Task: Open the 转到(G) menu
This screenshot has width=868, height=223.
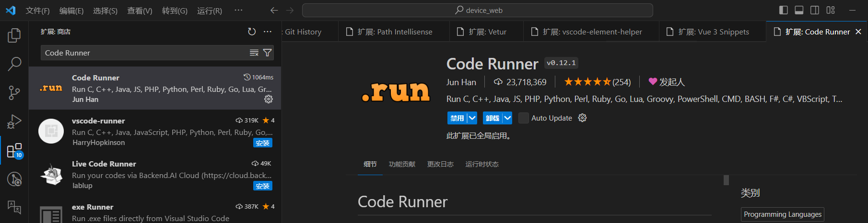Action: tap(175, 11)
